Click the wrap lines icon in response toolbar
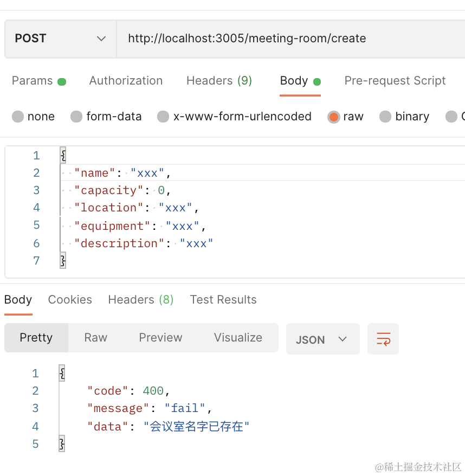The height and width of the screenshot is (476, 465). tap(383, 339)
